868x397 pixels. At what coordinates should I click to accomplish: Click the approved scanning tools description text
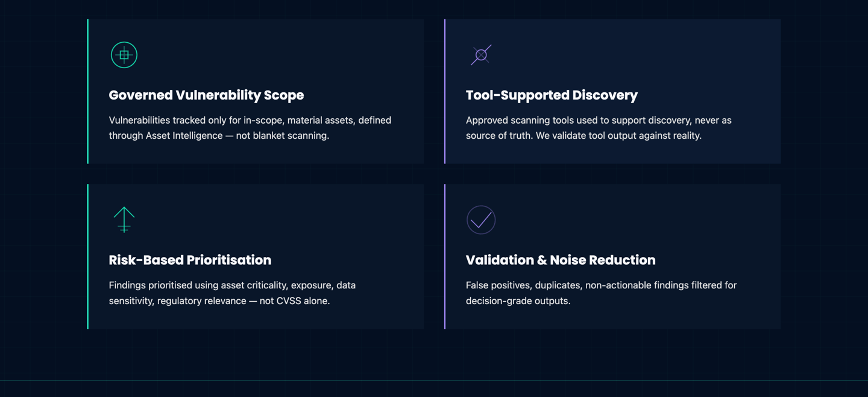coord(599,128)
